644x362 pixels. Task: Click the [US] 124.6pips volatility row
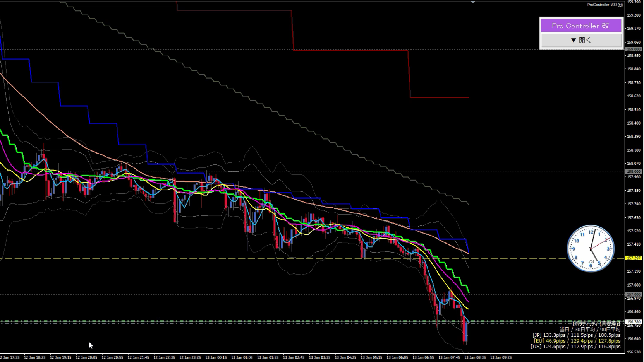(x=575, y=347)
